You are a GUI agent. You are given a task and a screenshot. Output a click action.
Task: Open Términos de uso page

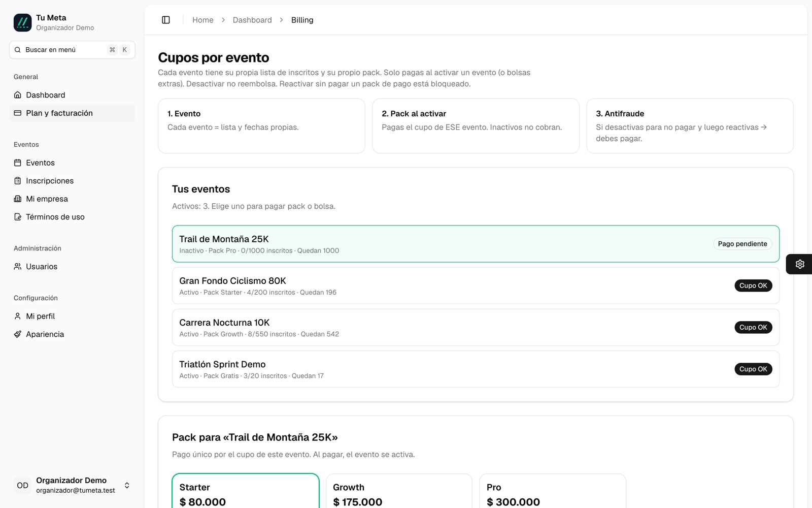[72, 217]
